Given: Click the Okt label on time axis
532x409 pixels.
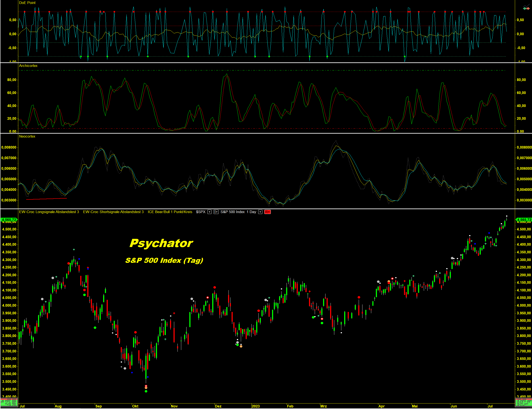Looking at the screenshot, I should point(135,406).
